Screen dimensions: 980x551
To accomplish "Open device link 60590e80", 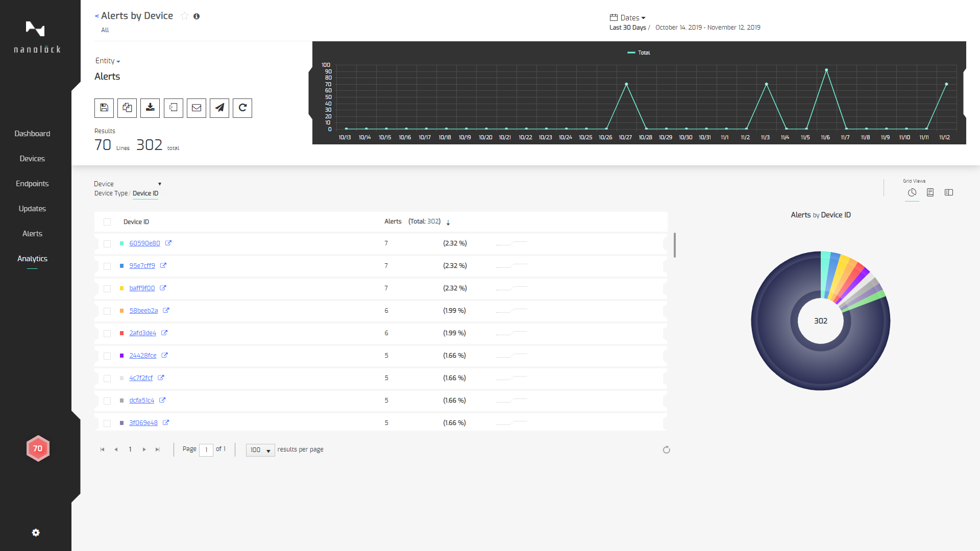I will (x=144, y=243).
